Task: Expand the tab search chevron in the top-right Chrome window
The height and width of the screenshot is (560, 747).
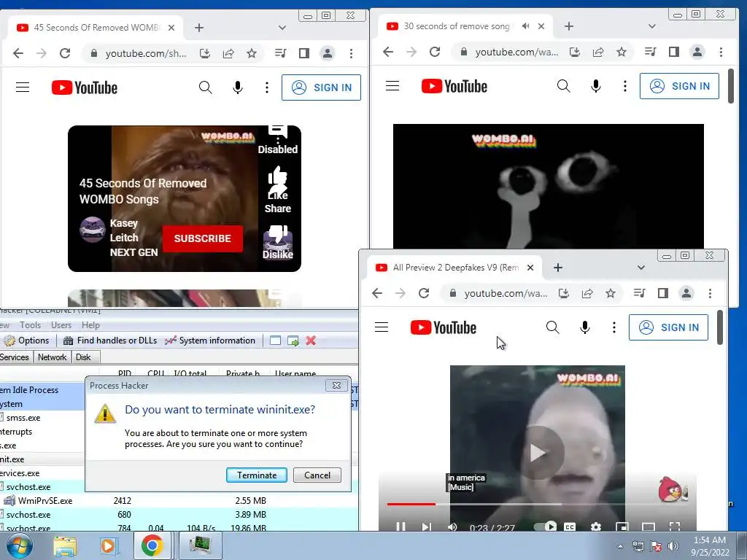Action: point(652,26)
